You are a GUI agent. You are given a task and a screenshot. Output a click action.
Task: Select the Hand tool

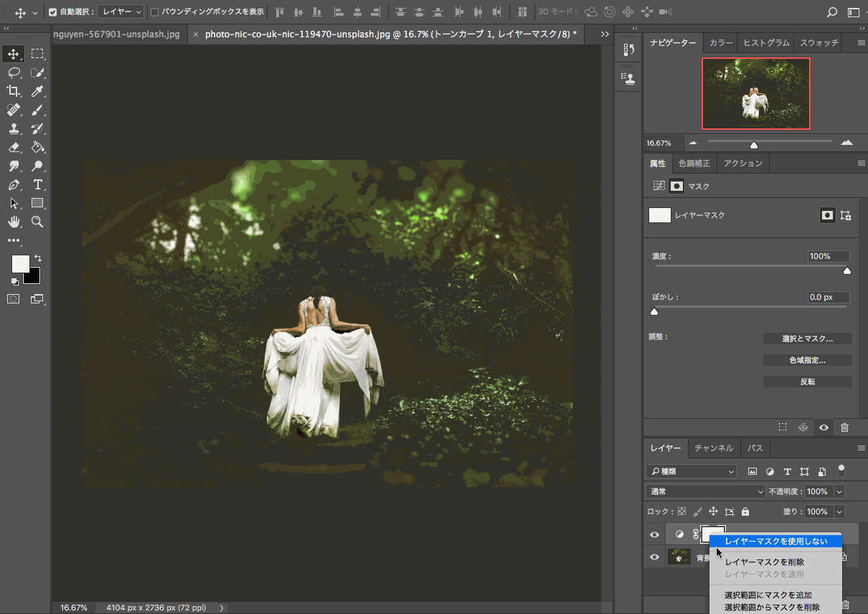[x=13, y=222]
